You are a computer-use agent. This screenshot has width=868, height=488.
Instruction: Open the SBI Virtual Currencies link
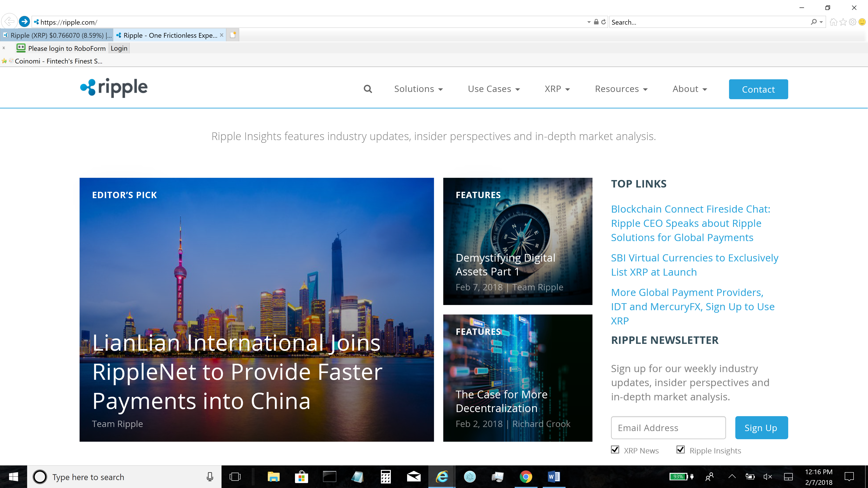click(694, 265)
